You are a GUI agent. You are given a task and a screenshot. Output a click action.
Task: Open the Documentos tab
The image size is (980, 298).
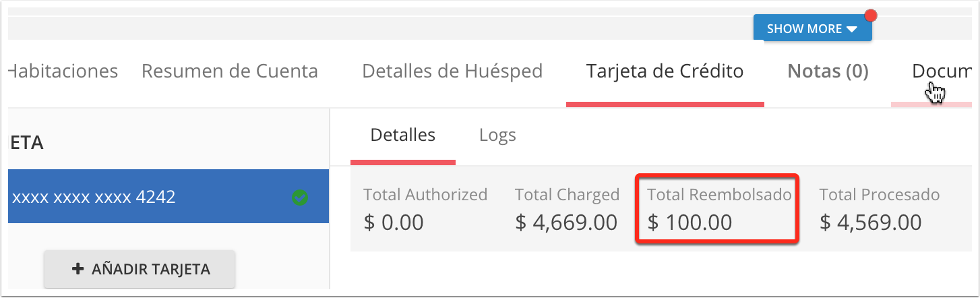click(x=942, y=71)
